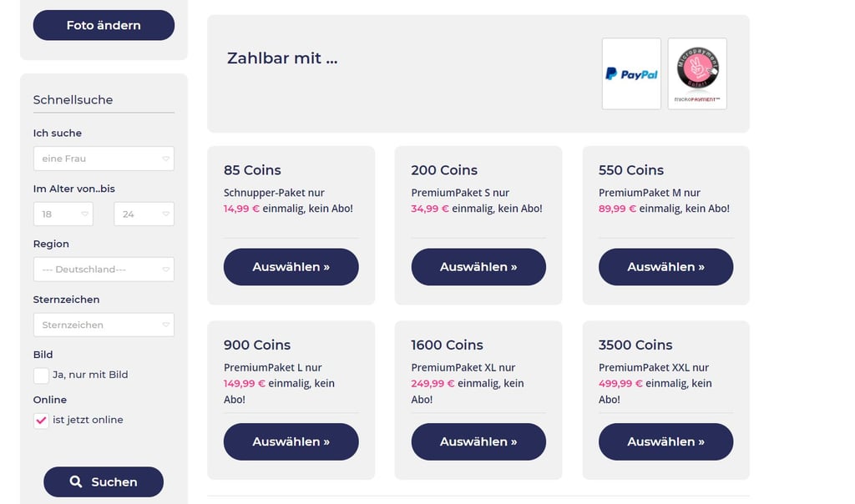855x504 pixels.
Task: Open the Sternzeichen dropdown
Action: click(x=104, y=325)
